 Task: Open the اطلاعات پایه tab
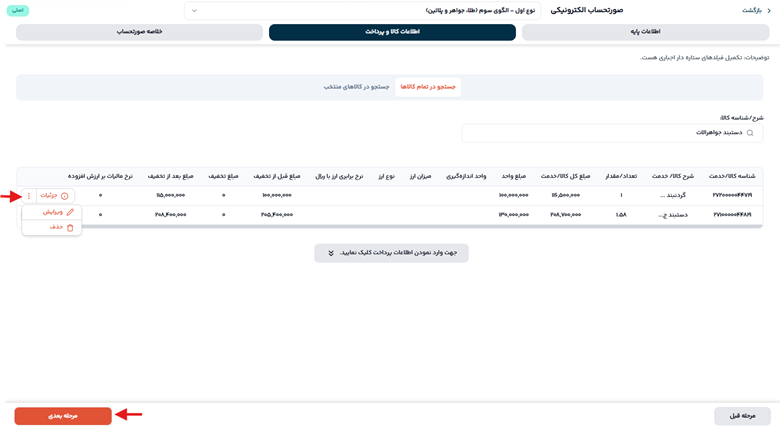646,32
